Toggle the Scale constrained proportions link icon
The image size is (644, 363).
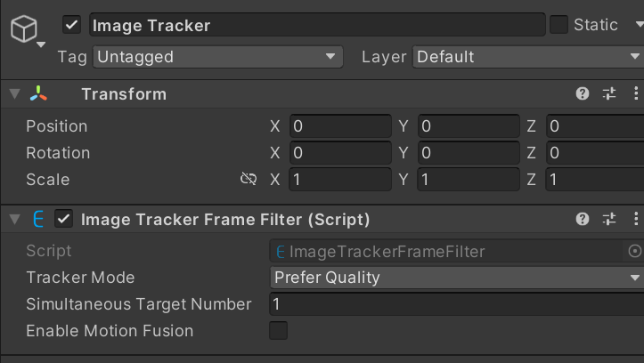tap(249, 179)
